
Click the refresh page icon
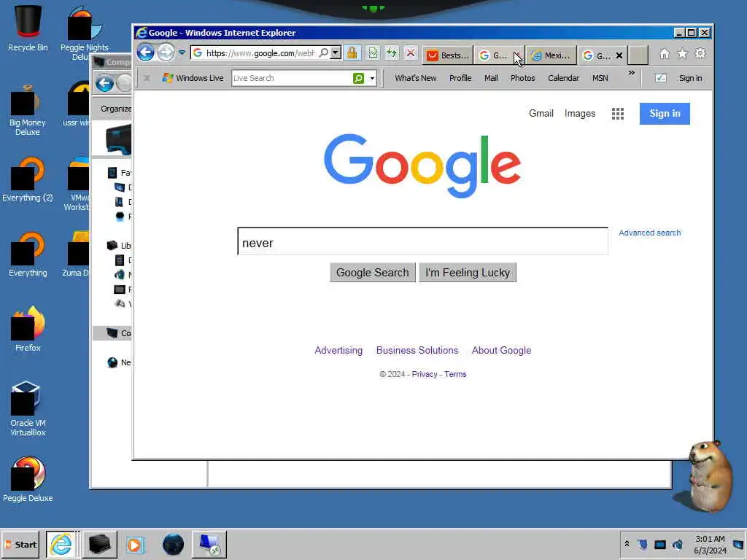point(392,52)
